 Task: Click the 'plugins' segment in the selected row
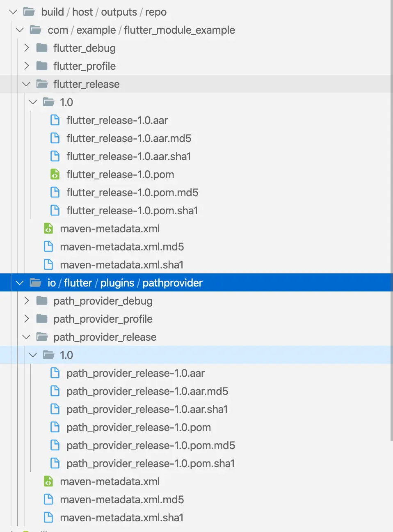pyautogui.click(x=117, y=283)
